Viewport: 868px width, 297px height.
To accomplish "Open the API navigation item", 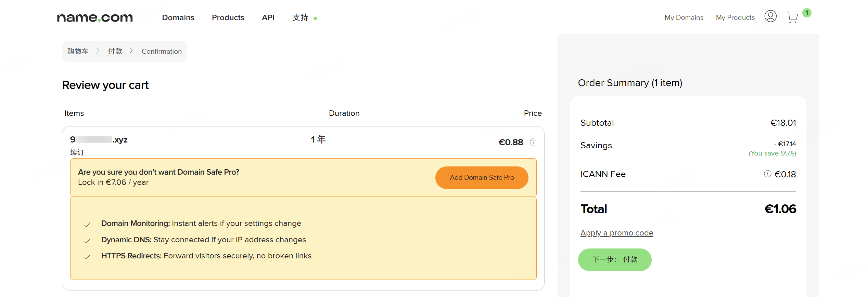I will point(268,17).
